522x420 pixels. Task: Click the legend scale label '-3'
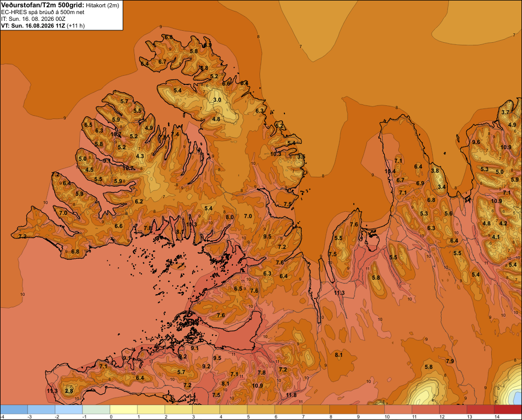coord(29,417)
